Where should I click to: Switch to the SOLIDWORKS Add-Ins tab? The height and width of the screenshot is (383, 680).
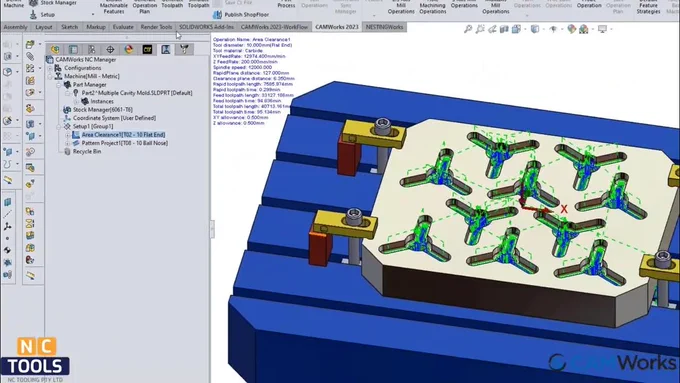click(x=206, y=27)
